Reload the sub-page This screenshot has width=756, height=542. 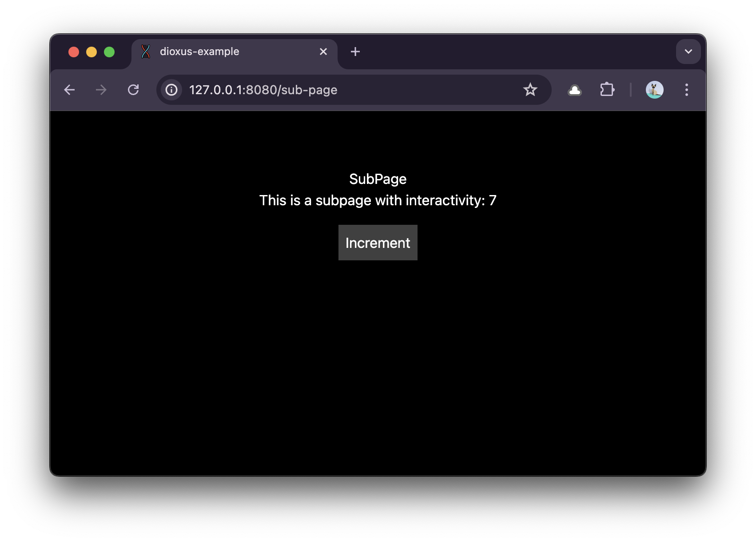click(133, 90)
